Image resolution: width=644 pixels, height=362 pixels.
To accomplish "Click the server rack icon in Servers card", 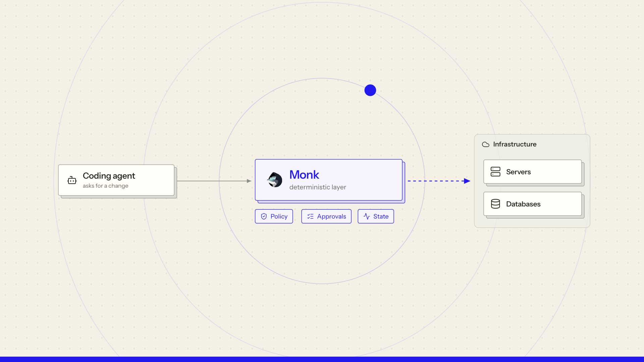I will 495,172.
